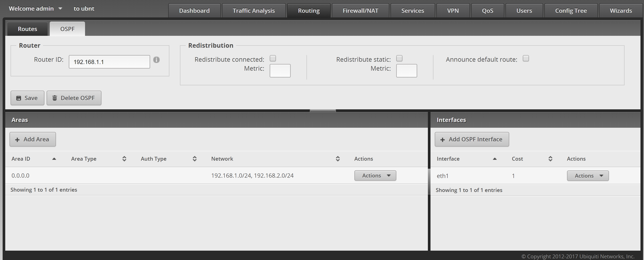This screenshot has width=644, height=260.
Task: Open Actions dropdown for area 0.0.0.0
Action: click(375, 176)
